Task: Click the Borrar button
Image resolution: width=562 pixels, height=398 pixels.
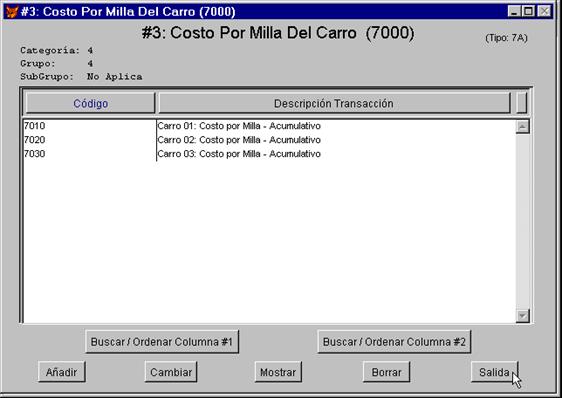Action: coord(386,372)
